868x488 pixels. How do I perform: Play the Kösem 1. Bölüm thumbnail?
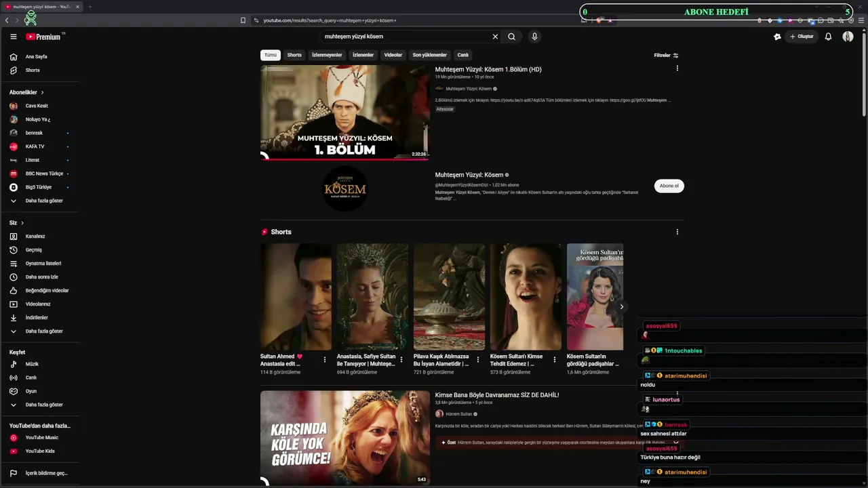click(x=345, y=113)
